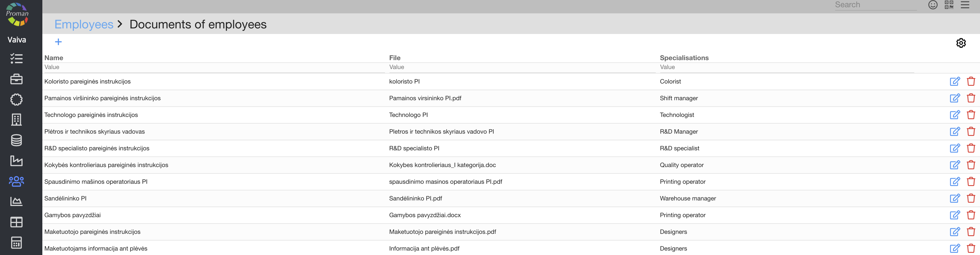Delete Technologo pareiginės instrukcijos row
This screenshot has height=255, width=980.
coord(971,115)
